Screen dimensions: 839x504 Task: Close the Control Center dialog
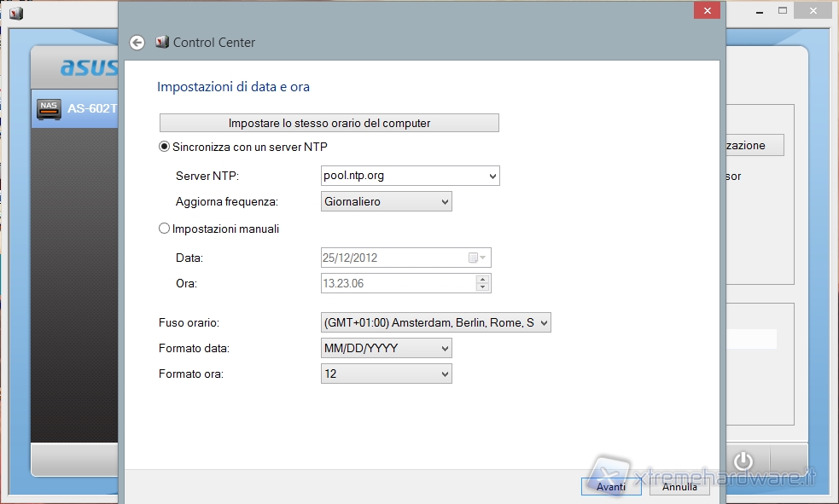(705, 10)
